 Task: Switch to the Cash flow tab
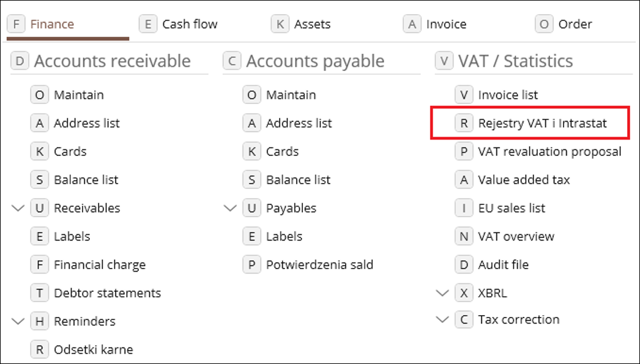(179, 24)
